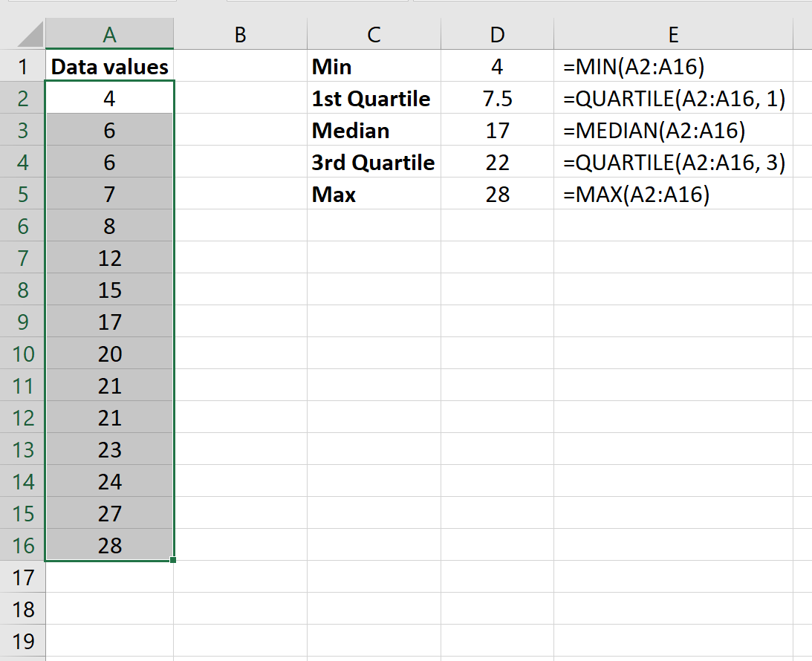Select row 19 header

point(23,642)
